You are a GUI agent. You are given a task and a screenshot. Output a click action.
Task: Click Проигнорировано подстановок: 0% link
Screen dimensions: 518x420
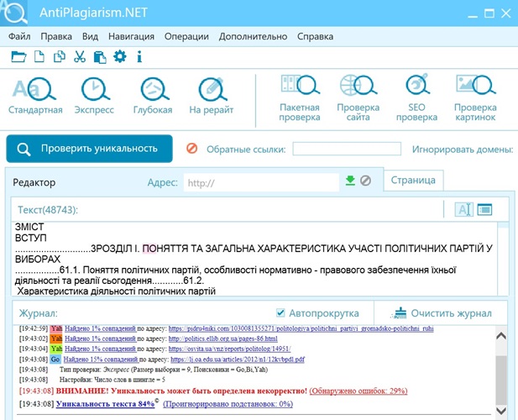228,404
